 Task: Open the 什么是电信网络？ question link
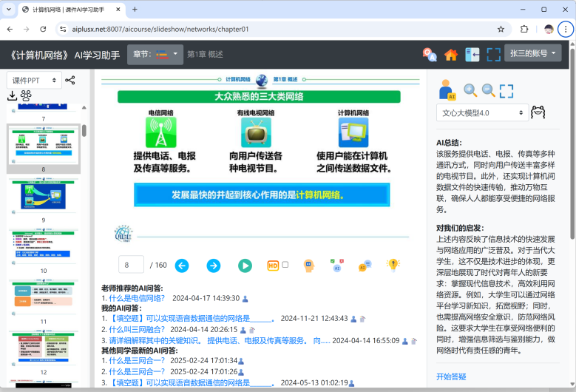click(137, 298)
